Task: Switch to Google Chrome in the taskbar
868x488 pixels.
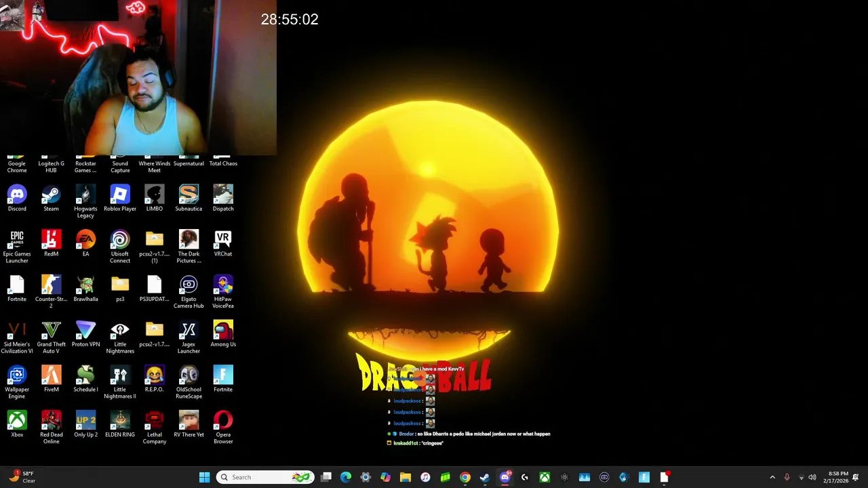Action: tap(465, 477)
